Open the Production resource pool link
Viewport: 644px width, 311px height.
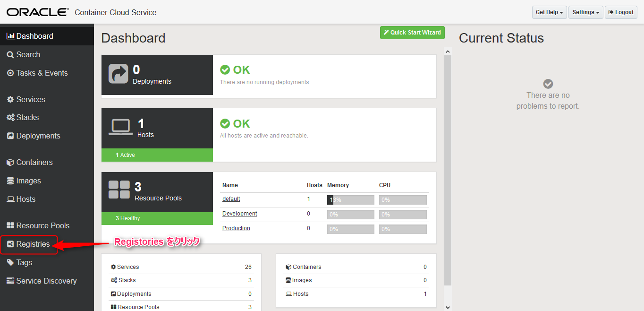237,228
